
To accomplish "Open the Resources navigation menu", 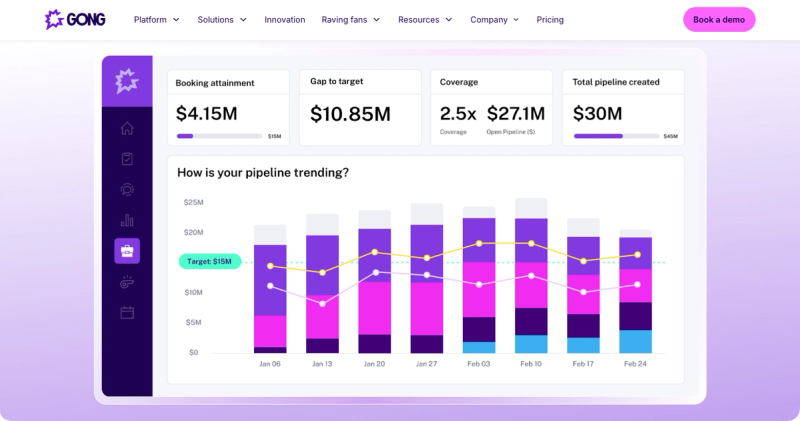I will pyautogui.click(x=418, y=20).
